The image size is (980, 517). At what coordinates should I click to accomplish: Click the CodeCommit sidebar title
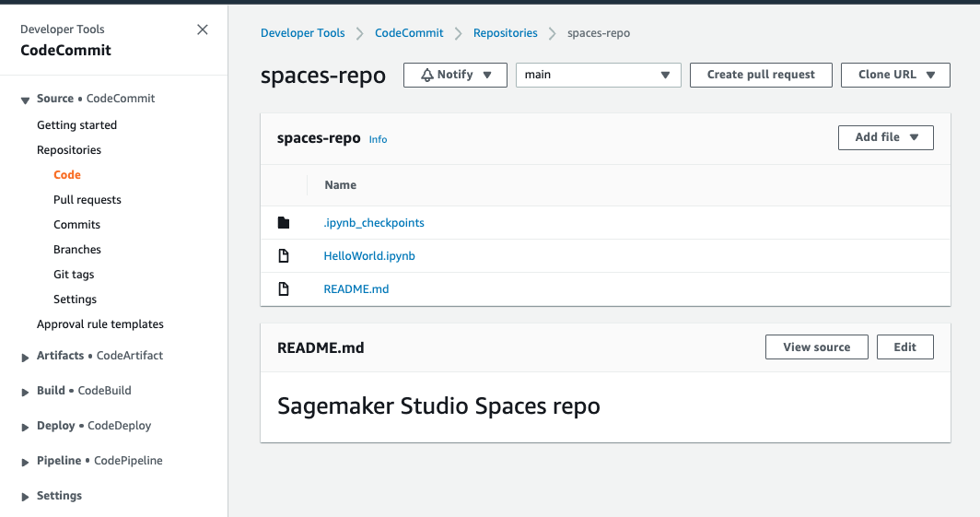(65, 51)
